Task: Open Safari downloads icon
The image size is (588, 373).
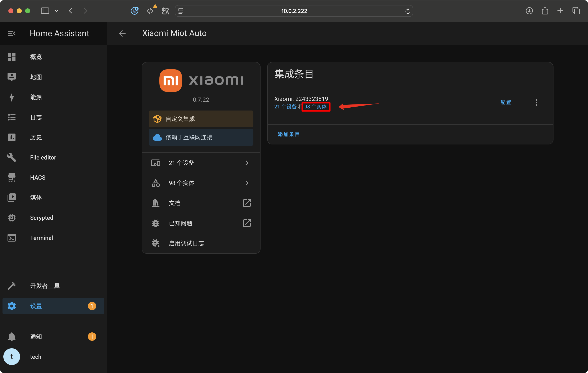Action: [529, 11]
